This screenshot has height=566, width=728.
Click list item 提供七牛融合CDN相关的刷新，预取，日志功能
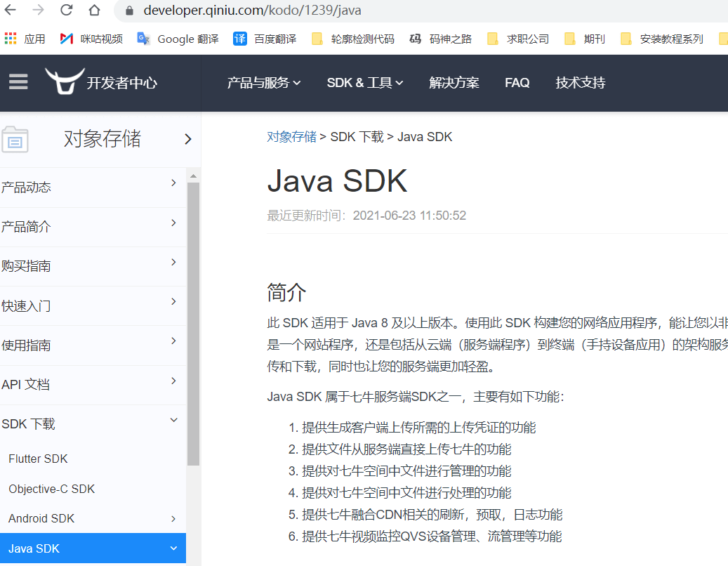[432, 515]
